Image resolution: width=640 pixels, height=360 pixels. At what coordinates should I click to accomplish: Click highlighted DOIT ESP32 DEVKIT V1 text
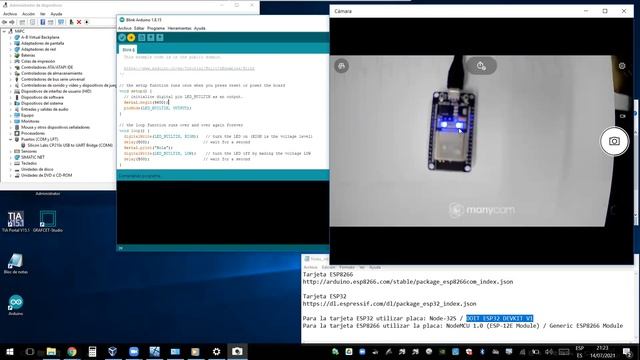500,318
